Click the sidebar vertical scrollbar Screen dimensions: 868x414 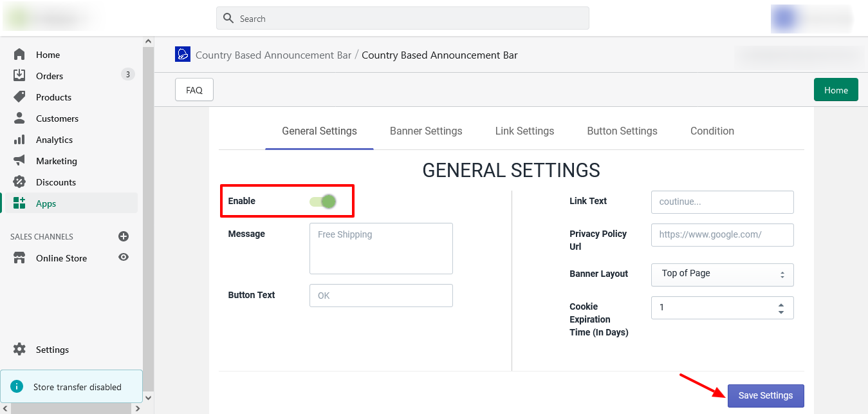[x=149, y=212]
